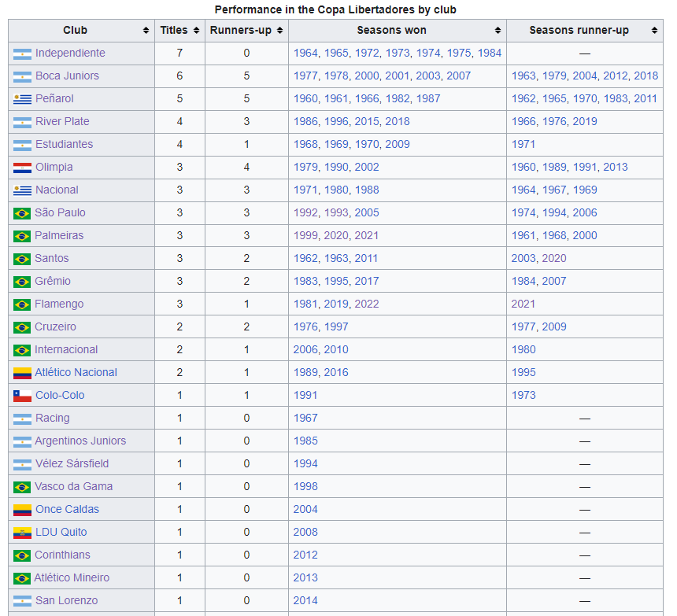Open the Independiente club link
Screen dimensions: 677x616
[x=70, y=53]
